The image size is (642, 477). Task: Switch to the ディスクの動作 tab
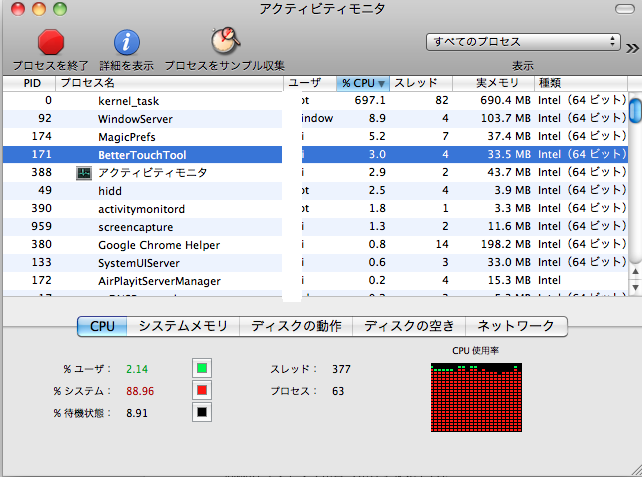[296, 326]
